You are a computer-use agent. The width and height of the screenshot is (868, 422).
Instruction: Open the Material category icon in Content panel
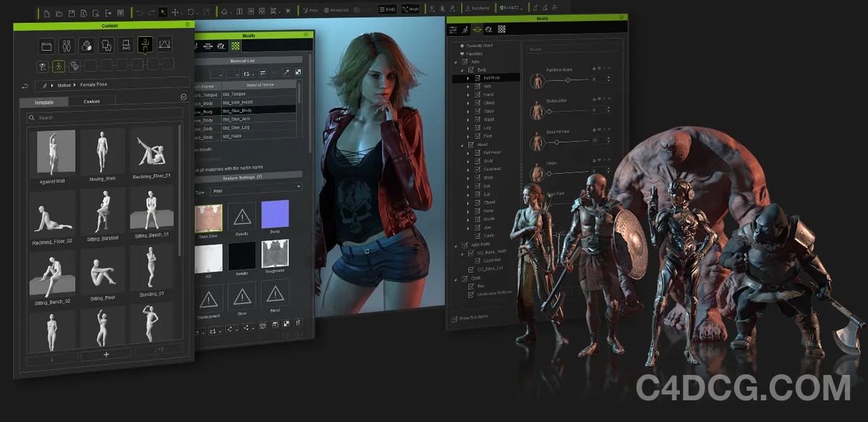point(88,46)
